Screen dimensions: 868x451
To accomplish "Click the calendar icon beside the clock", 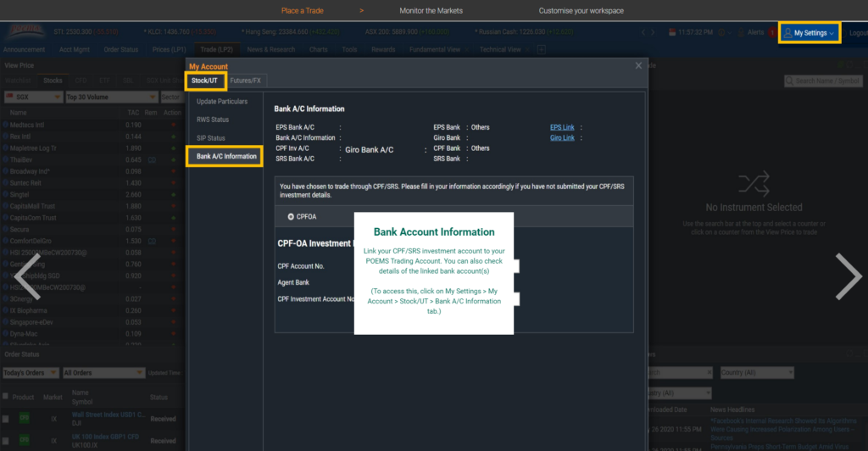I will (x=672, y=33).
